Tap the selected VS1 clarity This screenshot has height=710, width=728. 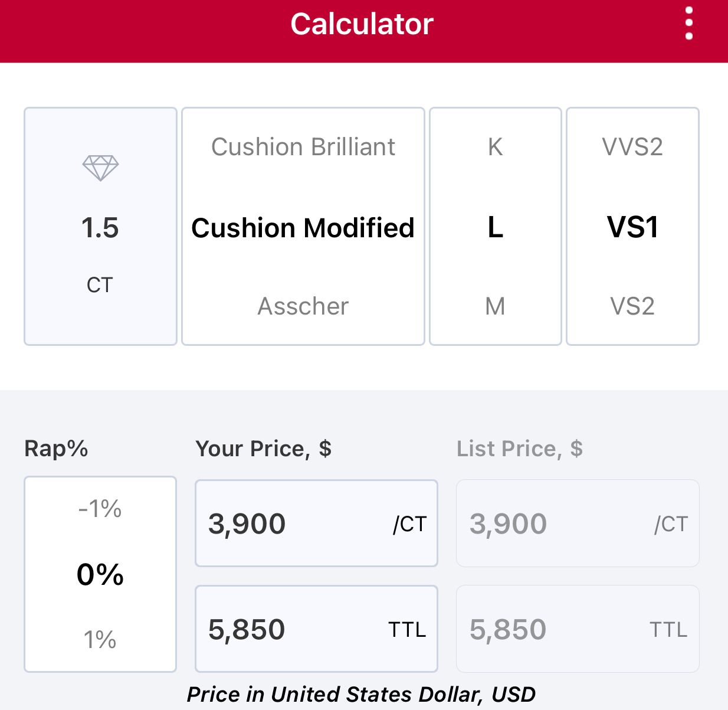click(x=632, y=228)
